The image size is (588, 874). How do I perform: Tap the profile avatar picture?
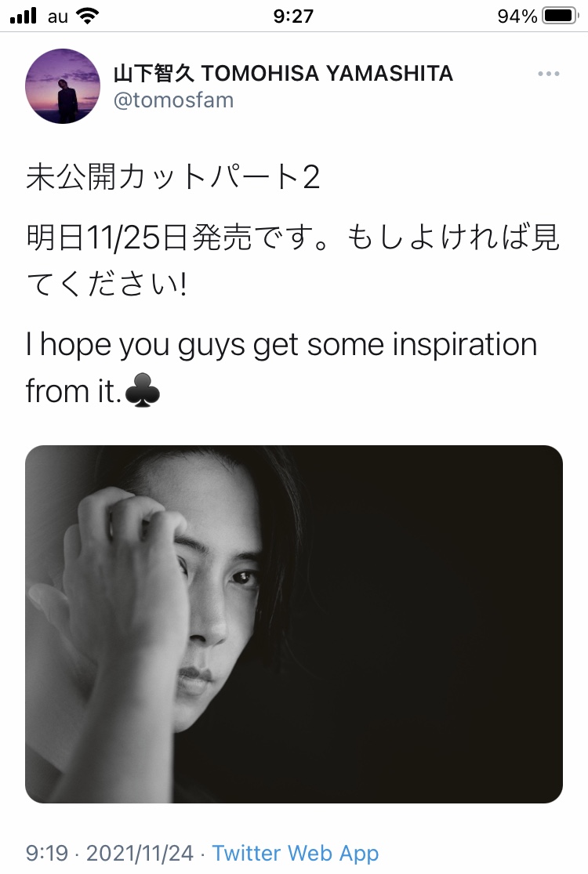[63, 86]
